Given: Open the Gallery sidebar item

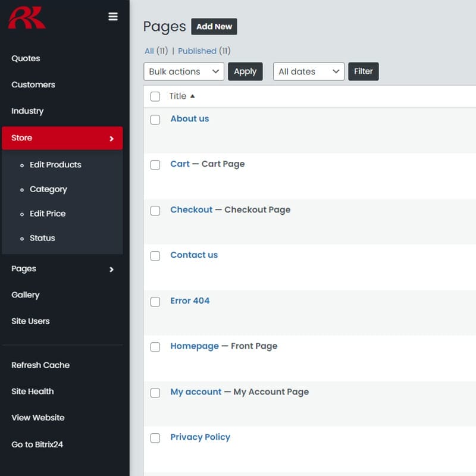Looking at the screenshot, I should click(x=26, y=295).
